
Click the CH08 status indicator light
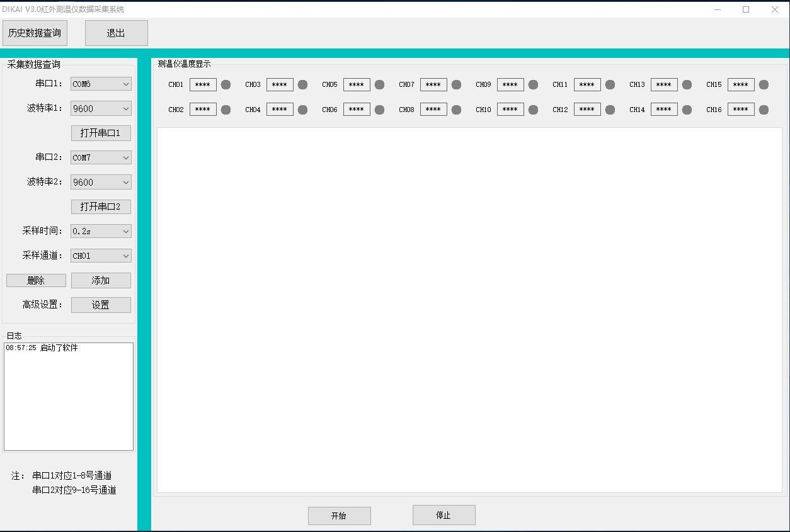point(456,110)
